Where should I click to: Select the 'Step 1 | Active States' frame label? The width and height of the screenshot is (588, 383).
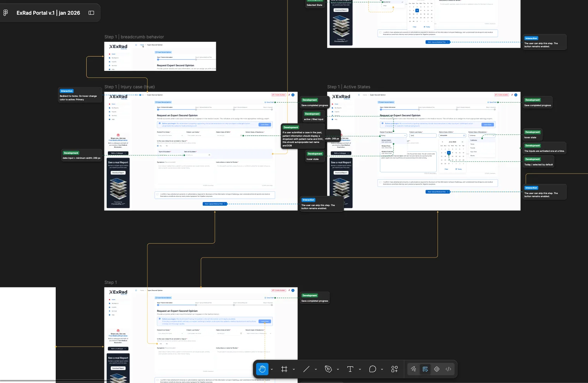point(349,87)
